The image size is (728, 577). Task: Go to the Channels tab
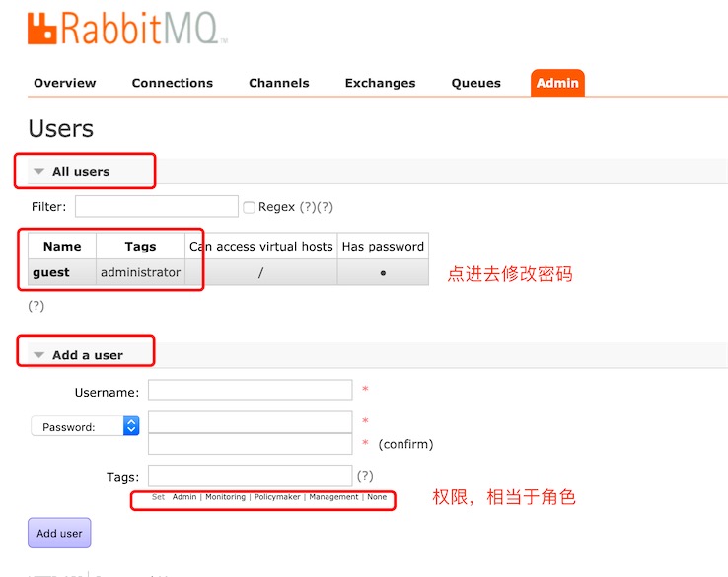(278, 83)
